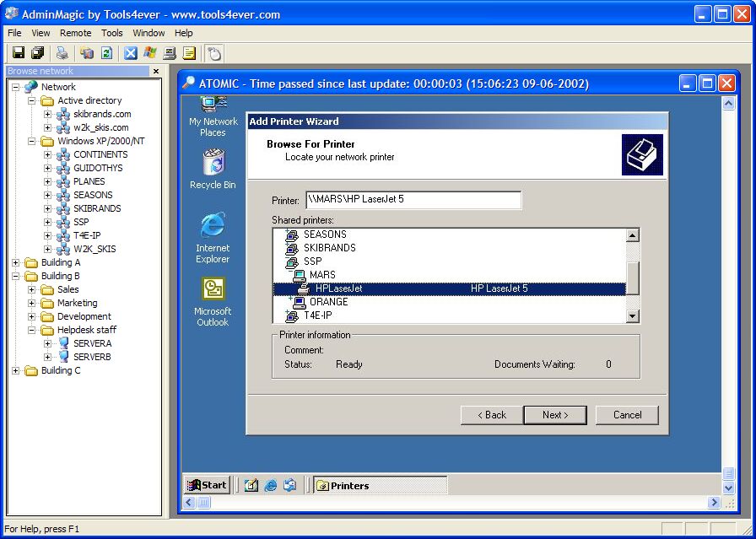Select MARS in shared printers list
The height and width of the screenshot is (539, 756).
point(322,275)
